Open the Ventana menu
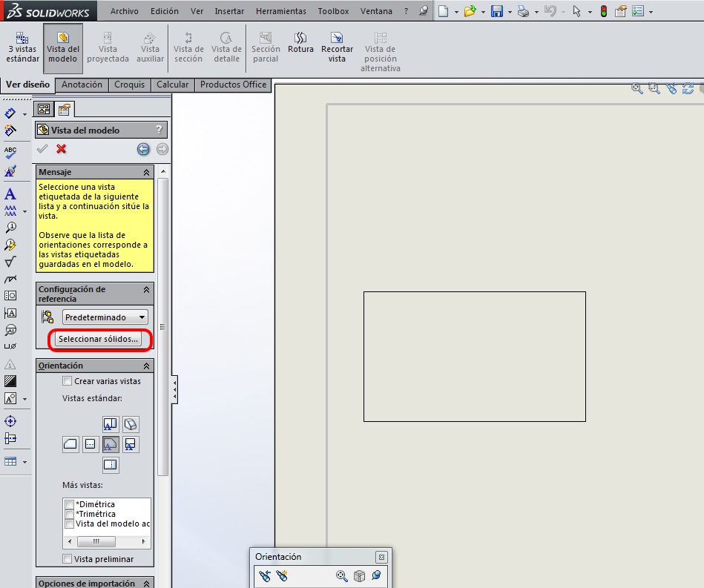The height and width of the screenshot is (588, 704). [x=376, y=11]
